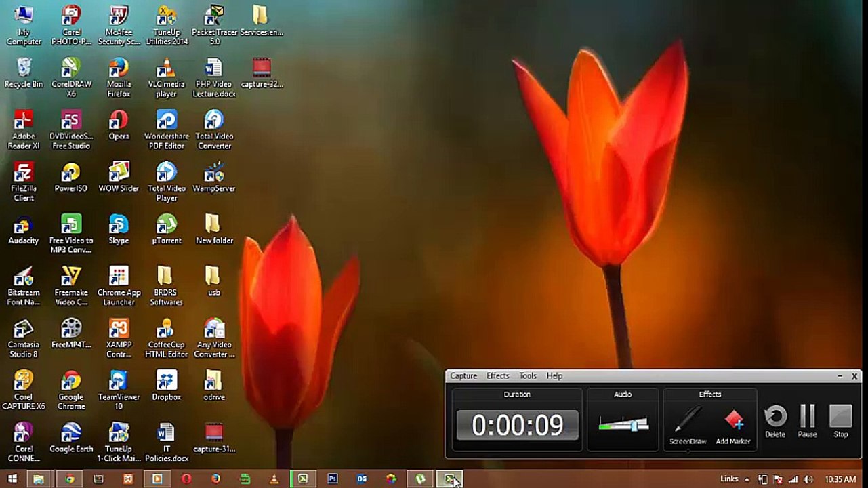
Task: Click the audio level slider handle
Action: click(x=634, y=425)
